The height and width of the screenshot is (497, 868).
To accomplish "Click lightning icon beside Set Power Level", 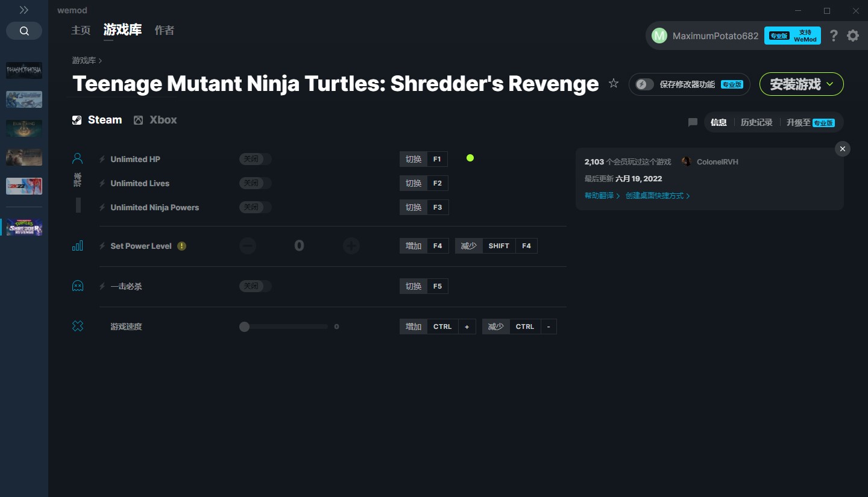I will pos(102,246).
